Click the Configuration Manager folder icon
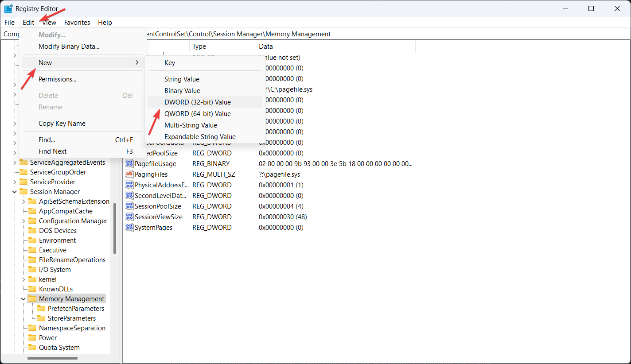631x364 pixels. (32, 221)
